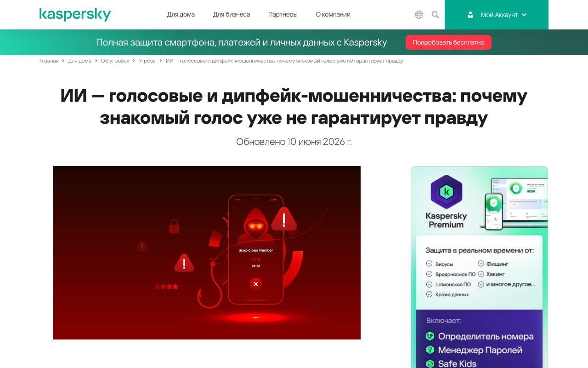
Task: Click the check icon beside Хакинг
Action: pyautogui.click(x=481, y=274)
